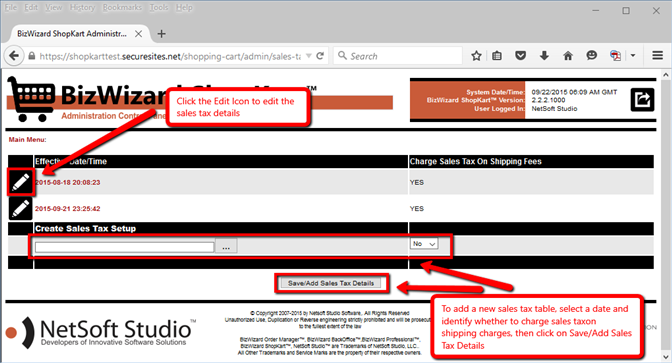Open the 2015-09-21 23:25:42 link
The height and width of the screenshot is (363, 672).
tap(68, 209)
